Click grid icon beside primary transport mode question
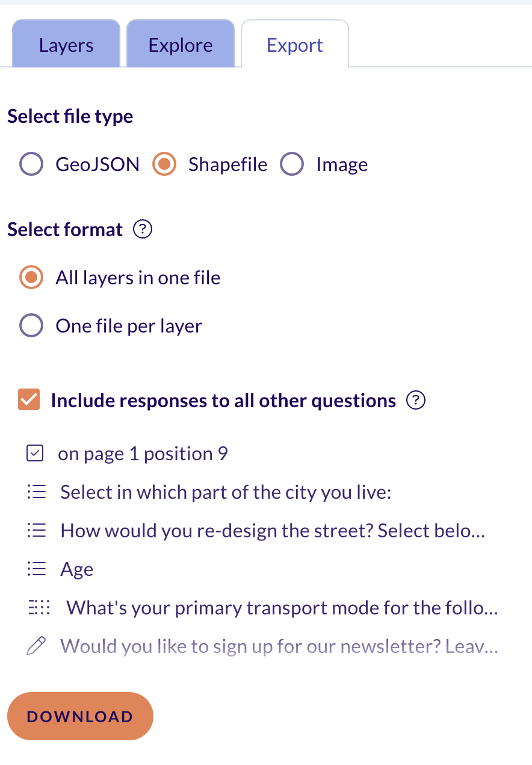532x765 pixels. 40,608
